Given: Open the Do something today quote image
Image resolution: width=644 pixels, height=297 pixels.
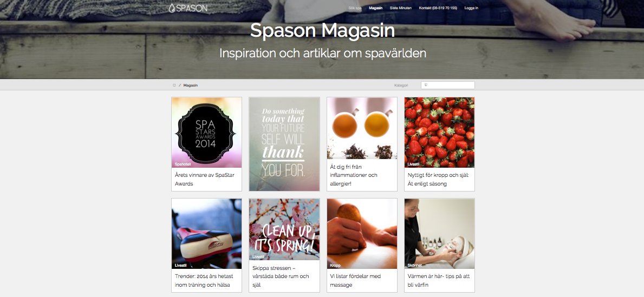Looking at the screenshot, I should (x=284, y=144).
